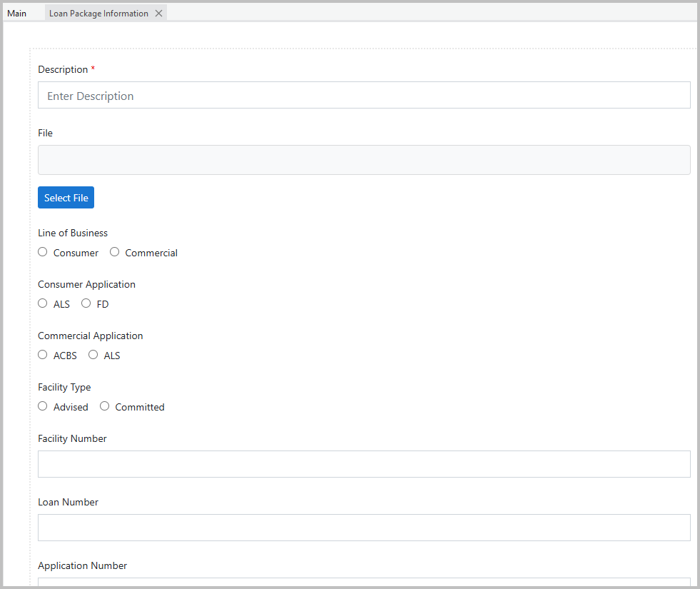Select the Commercial line of business radio
This screenshot has height=589, width=700.
114,251
